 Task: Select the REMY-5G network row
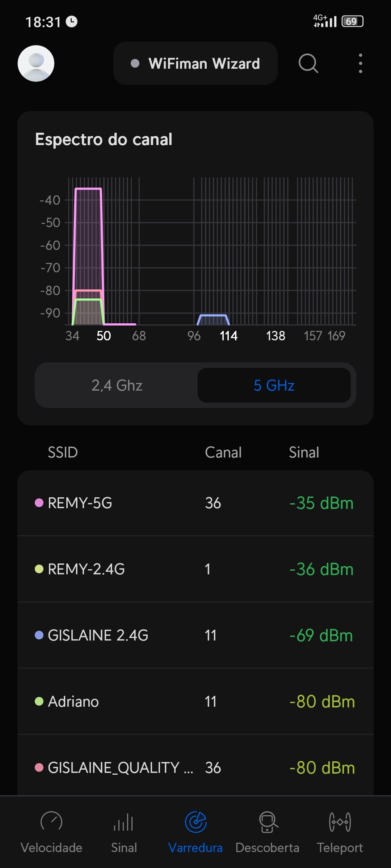point(195,503)
